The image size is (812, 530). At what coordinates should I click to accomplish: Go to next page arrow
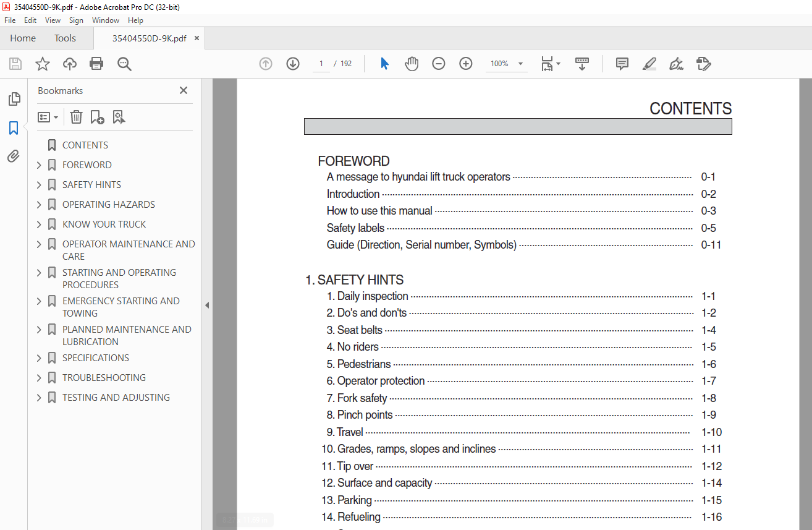coord(293,64)
